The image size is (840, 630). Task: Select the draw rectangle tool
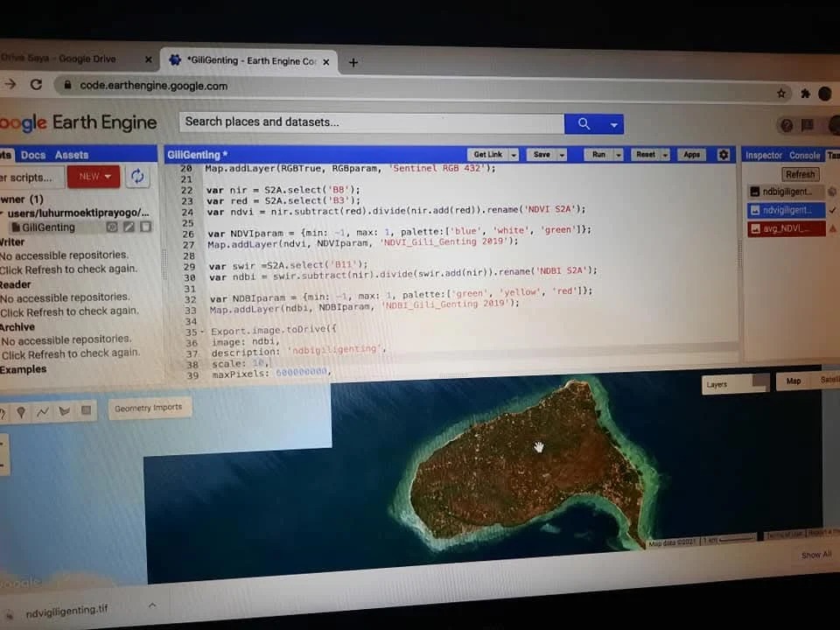[86, 410]
